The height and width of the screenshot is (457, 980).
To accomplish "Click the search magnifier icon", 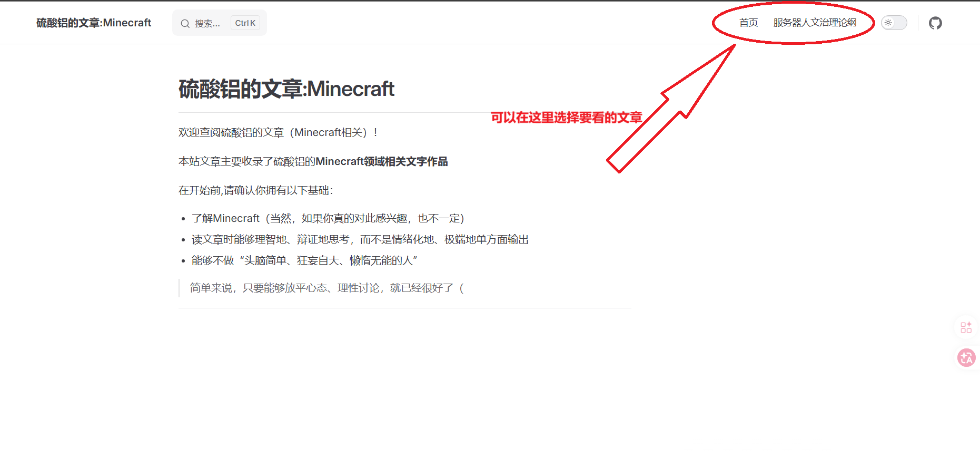I will [x=185, y=23].
